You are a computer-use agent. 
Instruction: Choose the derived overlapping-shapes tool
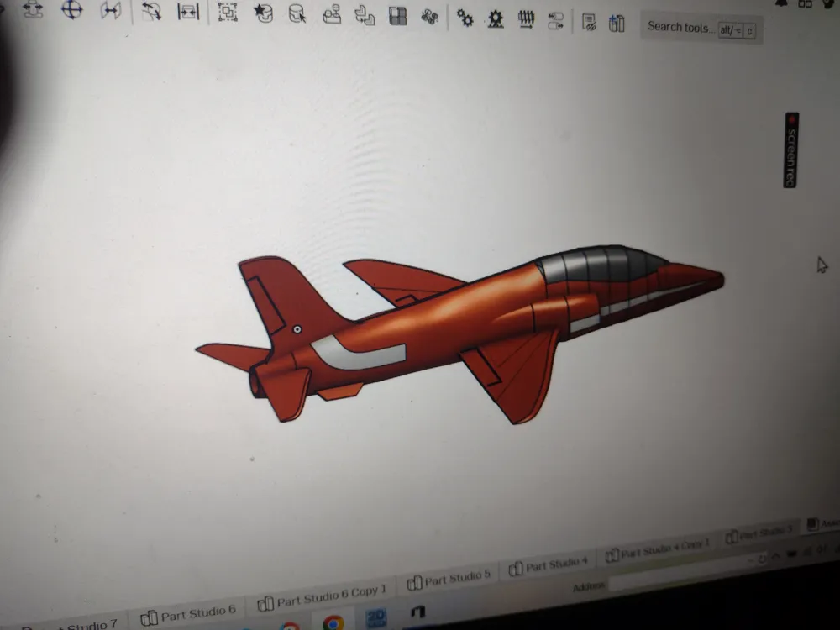(x=365, y=15)
